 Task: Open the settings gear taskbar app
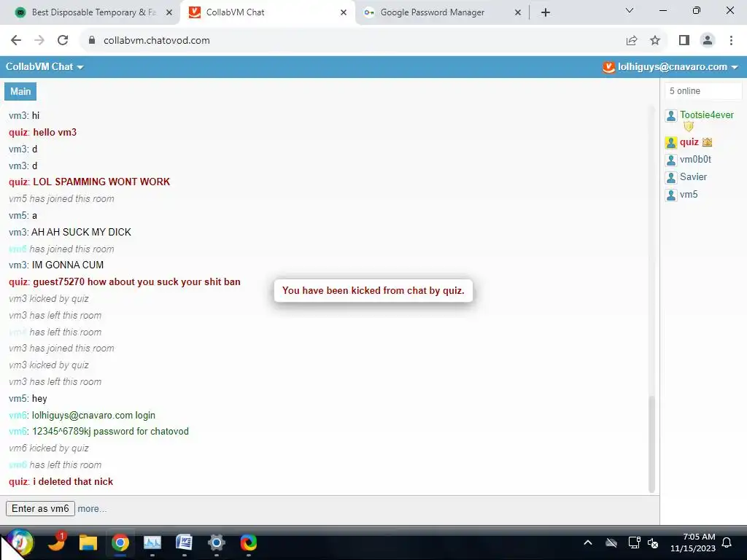click(x=216, y=542)
